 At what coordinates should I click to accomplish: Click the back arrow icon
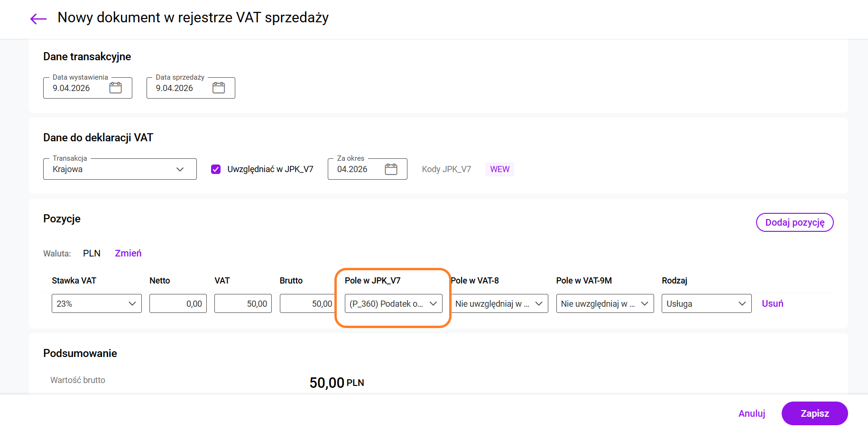(x=38, y=18)
